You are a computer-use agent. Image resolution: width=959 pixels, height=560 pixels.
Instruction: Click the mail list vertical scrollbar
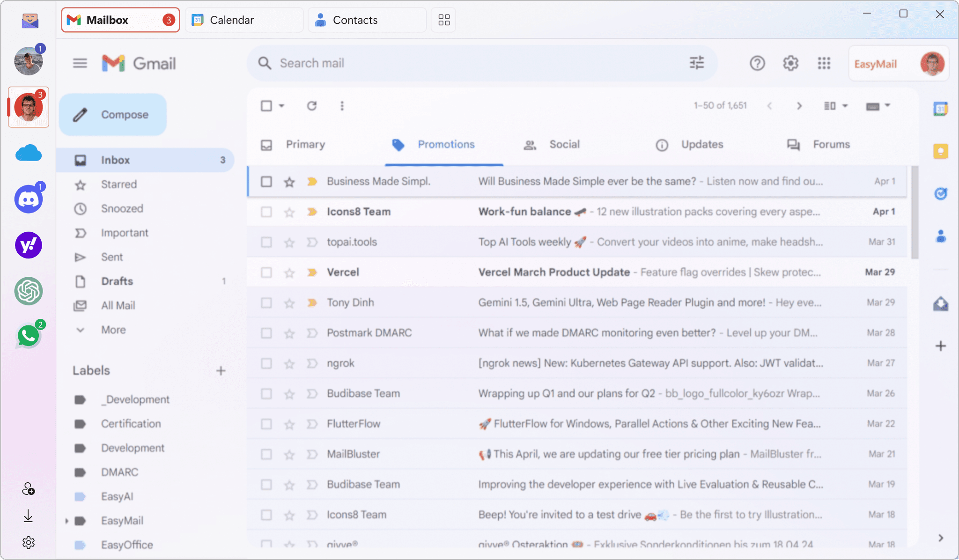pyautogui.click(x=915, y=212)
